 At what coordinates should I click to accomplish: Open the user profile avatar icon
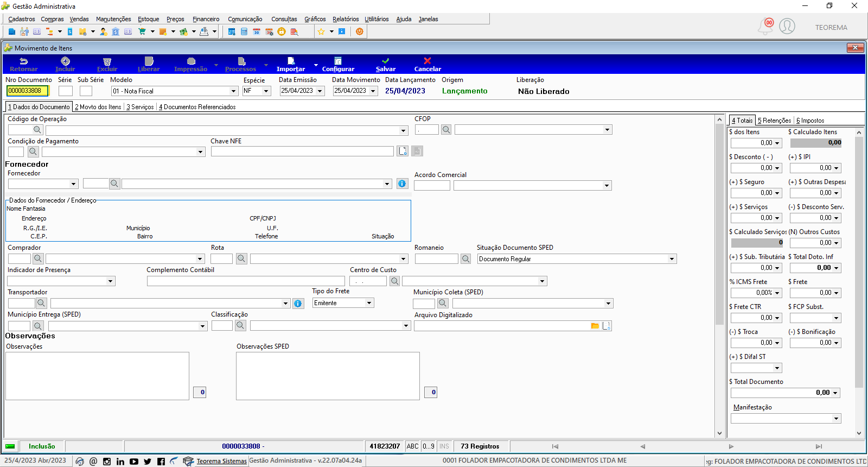tap(787, 26)
